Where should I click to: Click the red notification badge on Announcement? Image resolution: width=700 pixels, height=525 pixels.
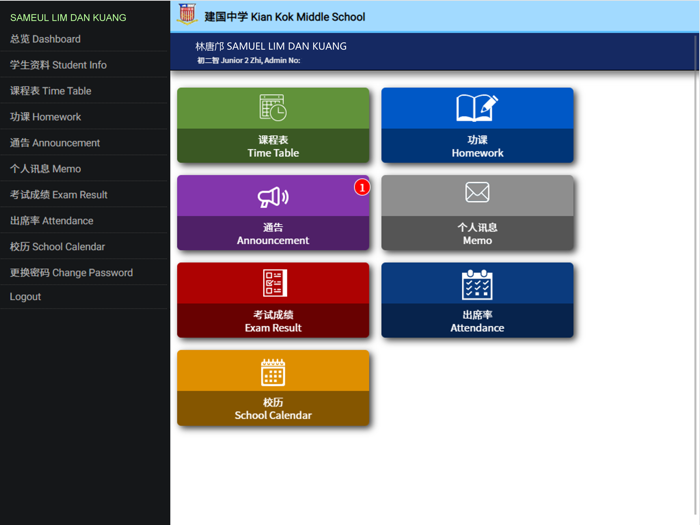(x=362, y=188)
